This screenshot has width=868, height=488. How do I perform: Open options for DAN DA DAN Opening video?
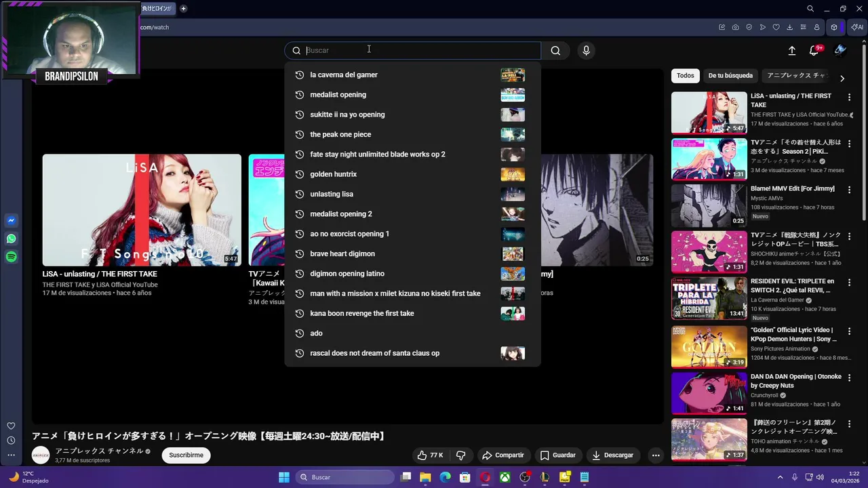[849, 378]
